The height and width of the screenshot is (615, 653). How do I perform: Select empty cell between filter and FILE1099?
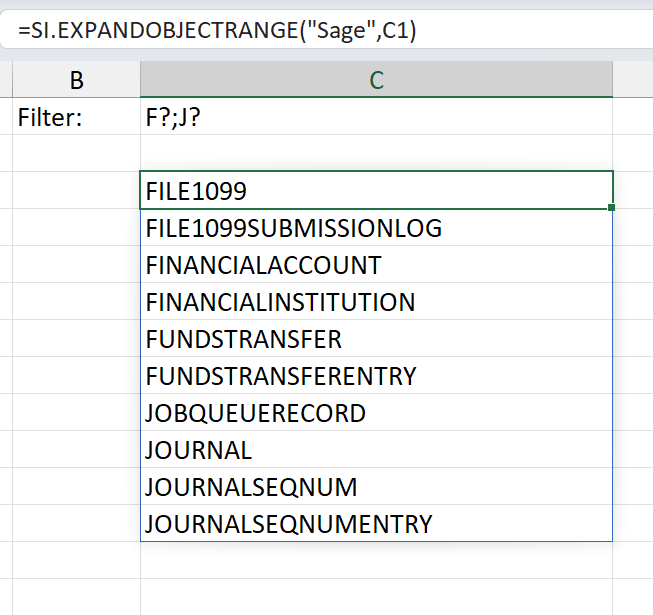[x=376, y=153]
